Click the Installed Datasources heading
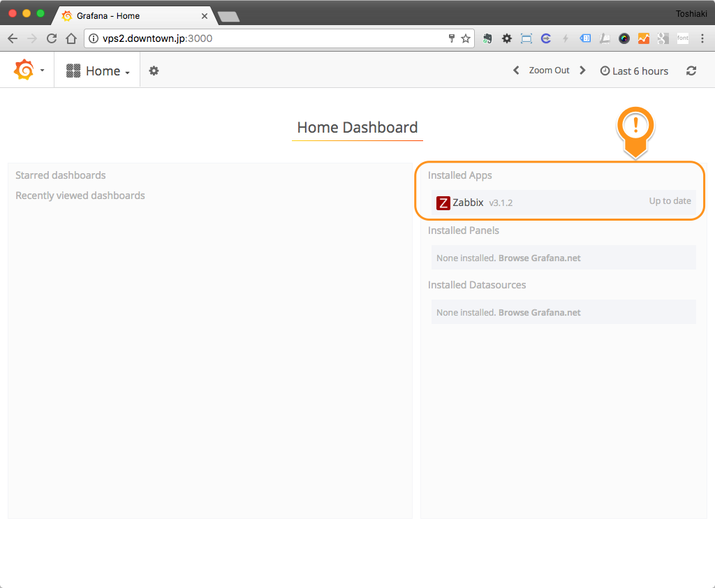715x588 pixels. pos(477,285)
